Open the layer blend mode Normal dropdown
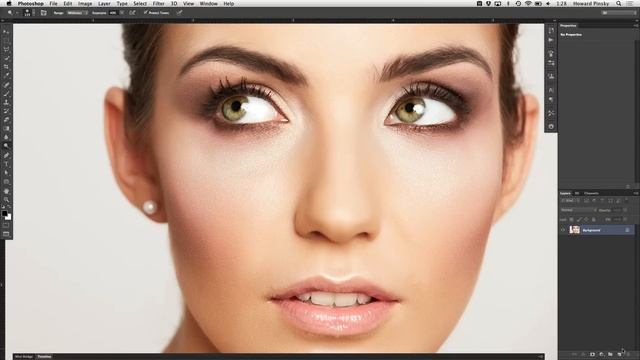The width and height of the screenshot is (640, 360). click(x=578, y=210)
